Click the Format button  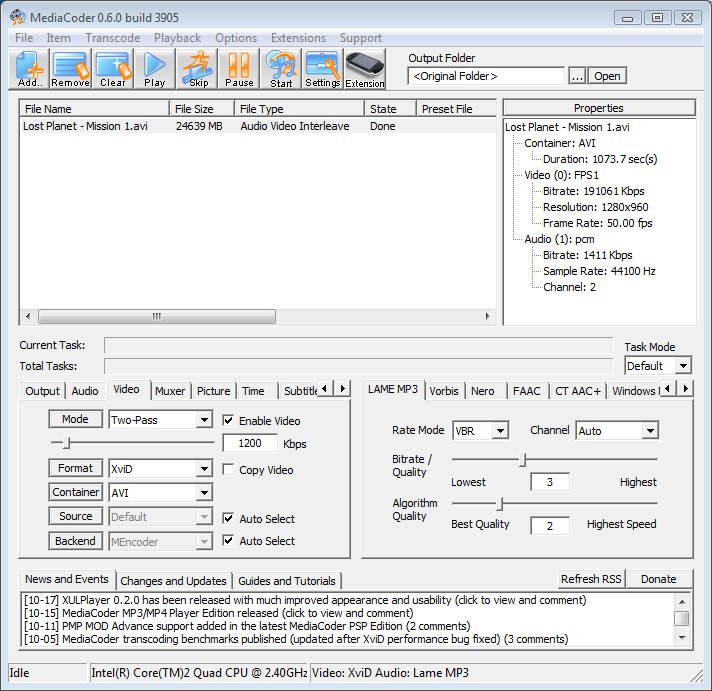75,468
